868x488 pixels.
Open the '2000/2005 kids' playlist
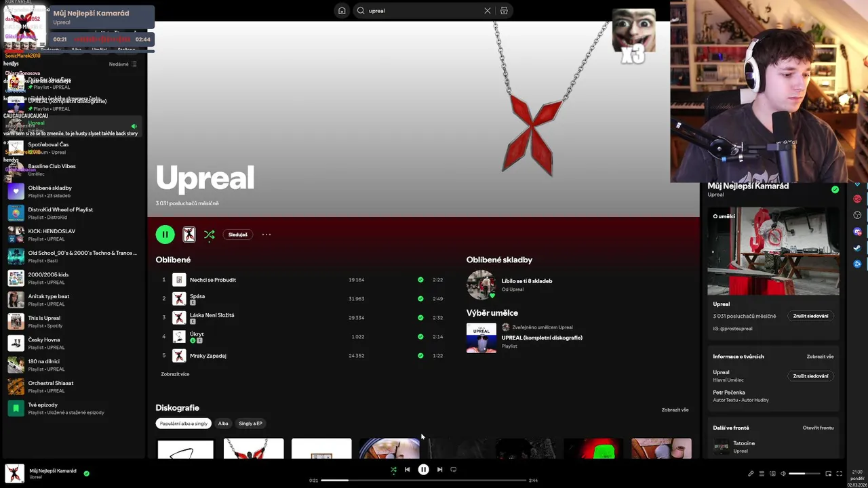point(73,278)
